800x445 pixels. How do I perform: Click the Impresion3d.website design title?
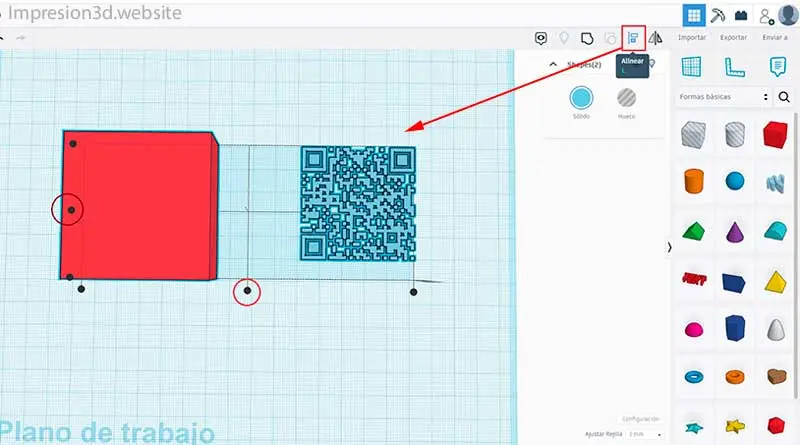[x=94, y=13]
